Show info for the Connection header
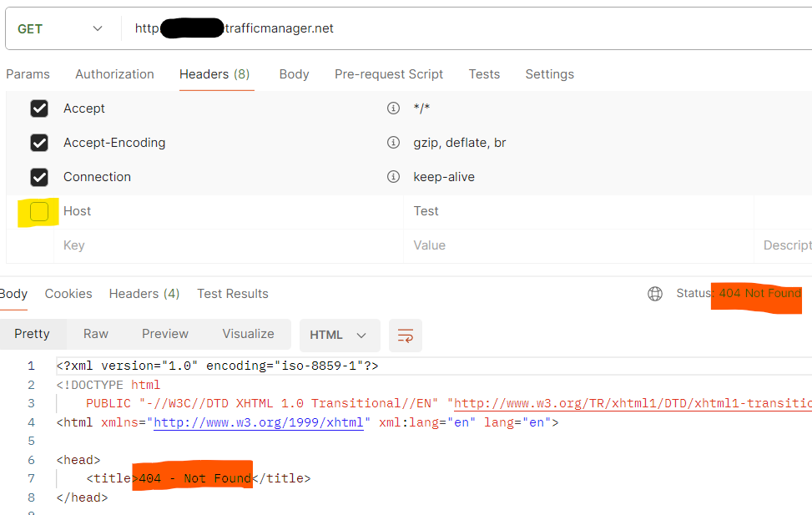 click(x=394, y=177)
